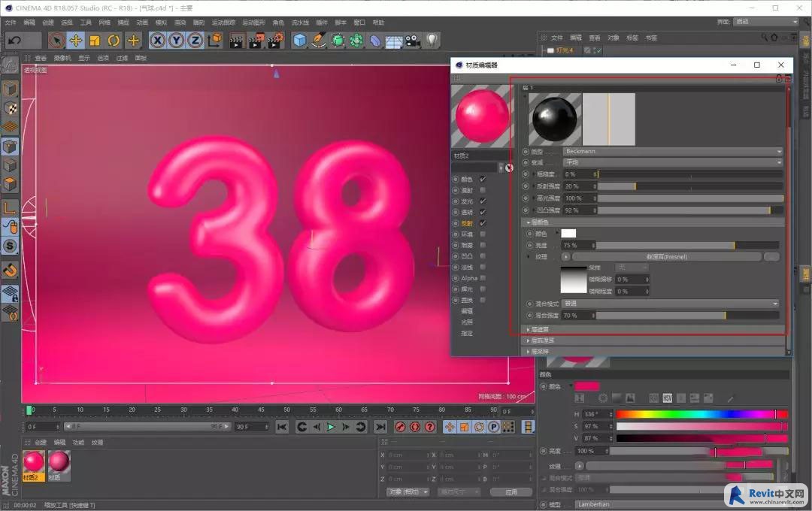Screen dimensions: 812x511
Task: Open the Beckmann type dropdown
Action: click(x=673, y=151)
